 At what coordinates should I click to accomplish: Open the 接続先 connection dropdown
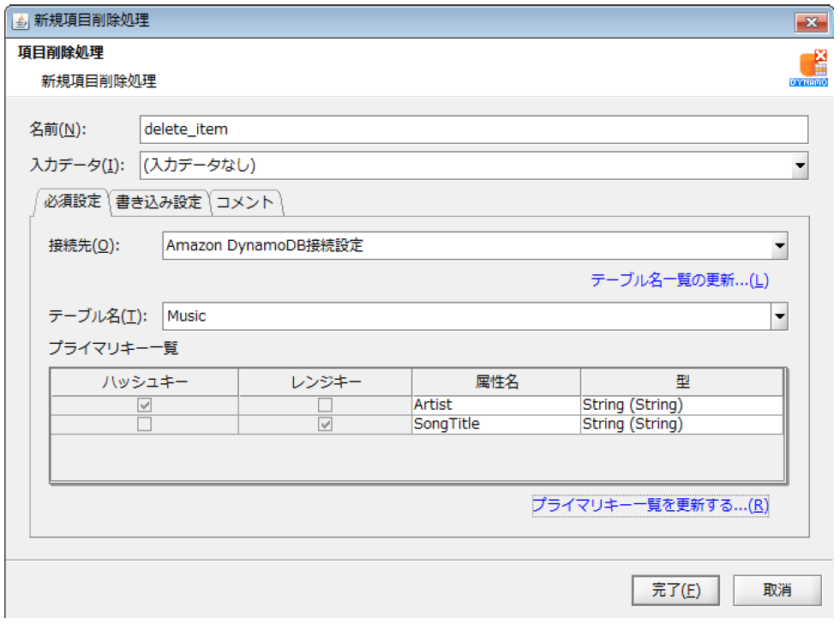pyautogui.click(x=778, y=246)
